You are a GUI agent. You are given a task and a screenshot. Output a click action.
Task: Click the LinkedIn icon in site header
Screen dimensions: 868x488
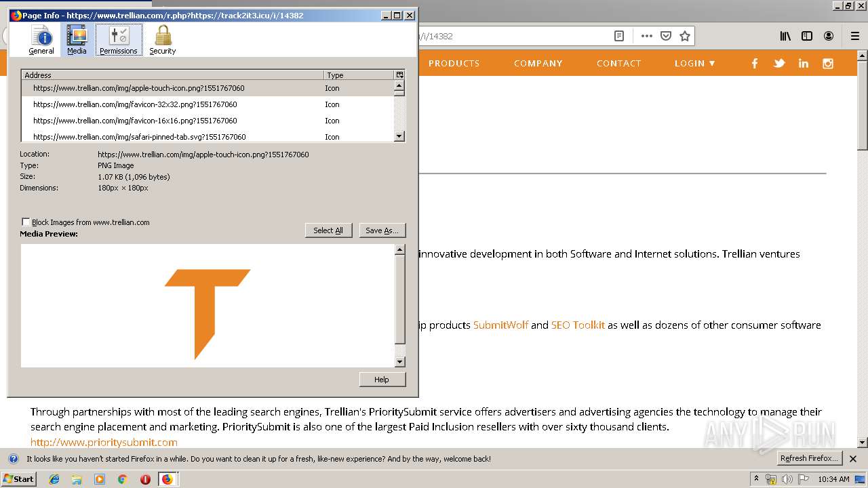tap(804, 63)
